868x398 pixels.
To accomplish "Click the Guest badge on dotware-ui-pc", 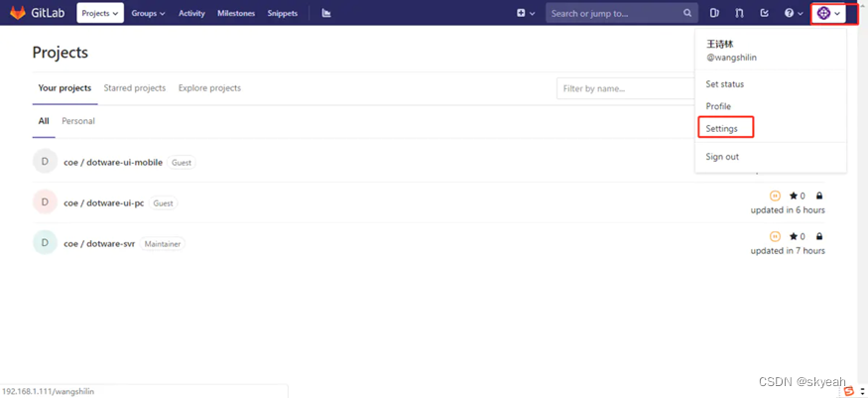I will click(163, 203).
